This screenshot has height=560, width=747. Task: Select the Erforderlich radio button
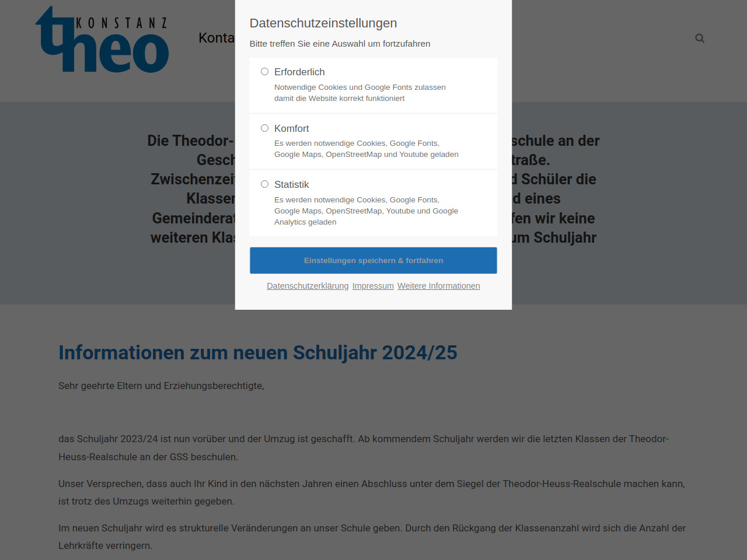tap(264, 72)
